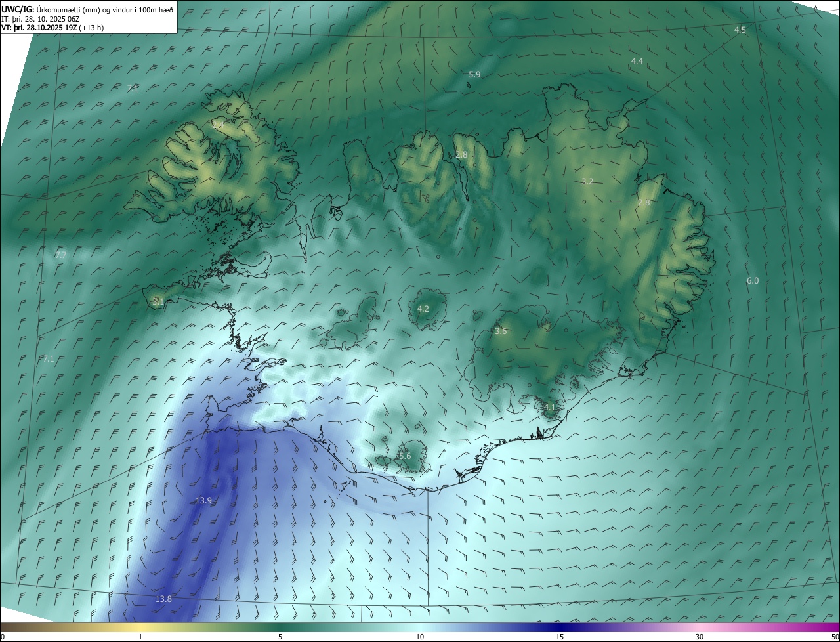The width and height of the screenshot is (840, 642).
Task: Click the 4.2 value on the central glacier
Action: pyautogui.click(x=423, y=309)
